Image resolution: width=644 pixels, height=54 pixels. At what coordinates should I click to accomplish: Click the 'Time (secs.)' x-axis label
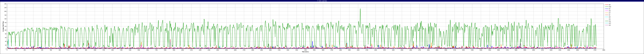[x=305, y=52]
